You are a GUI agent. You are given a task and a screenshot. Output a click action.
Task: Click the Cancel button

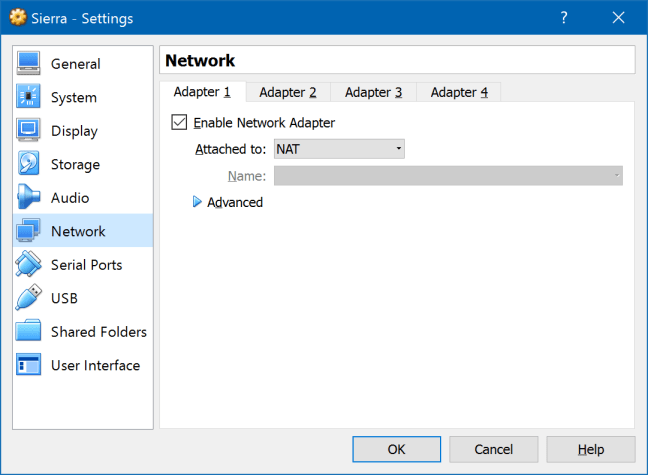[x=493, y=449]
